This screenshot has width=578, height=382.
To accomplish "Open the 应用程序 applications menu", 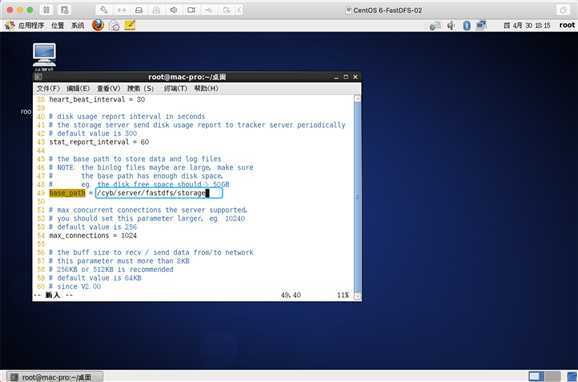I will pos(31,25).
